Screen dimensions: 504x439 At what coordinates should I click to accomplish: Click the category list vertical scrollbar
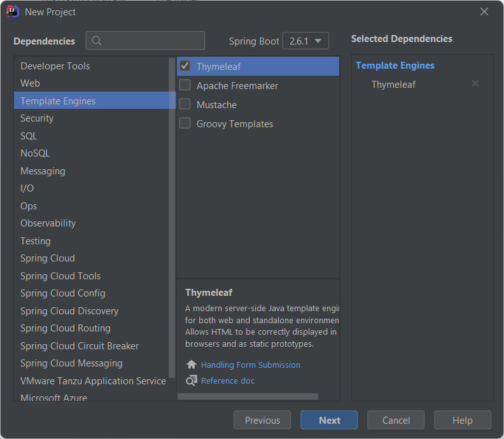click(x=172, y=216)
